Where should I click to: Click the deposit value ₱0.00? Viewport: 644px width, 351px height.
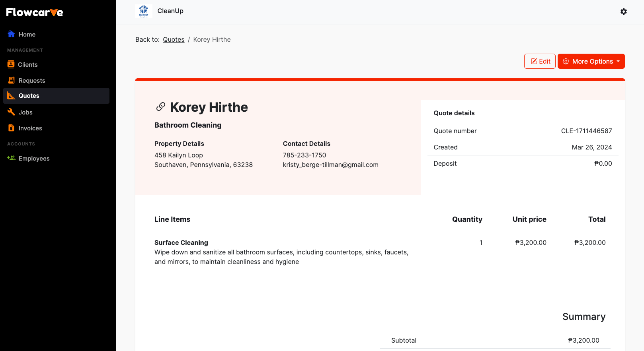603,163
